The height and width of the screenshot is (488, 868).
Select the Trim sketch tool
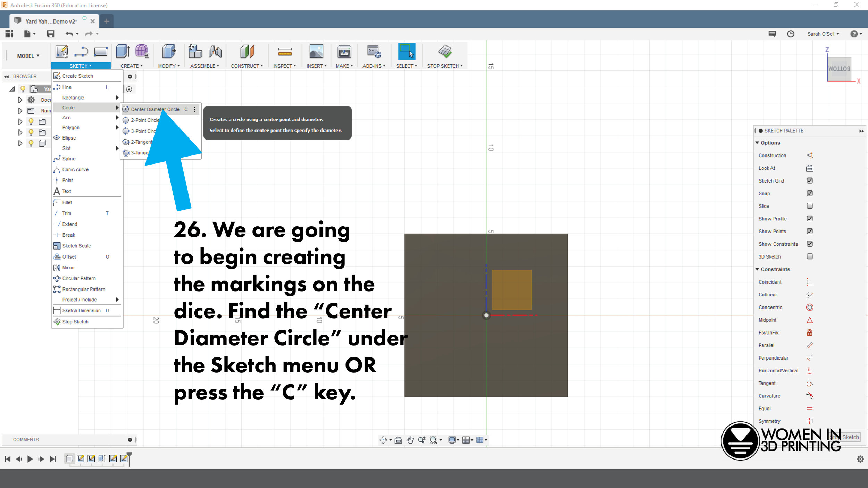67,213
